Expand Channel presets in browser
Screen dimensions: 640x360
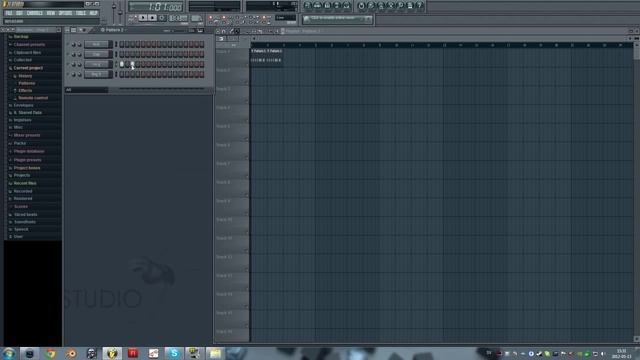pos(29,44)
